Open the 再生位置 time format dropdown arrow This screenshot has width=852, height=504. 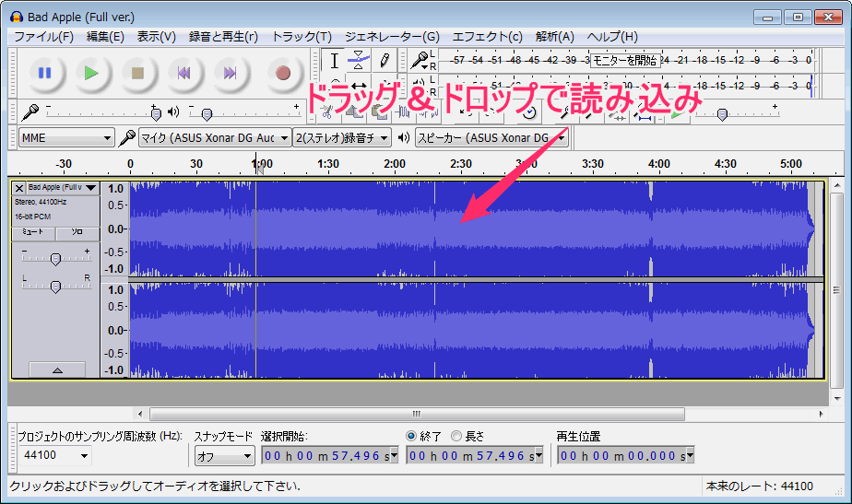coord(690,456)
